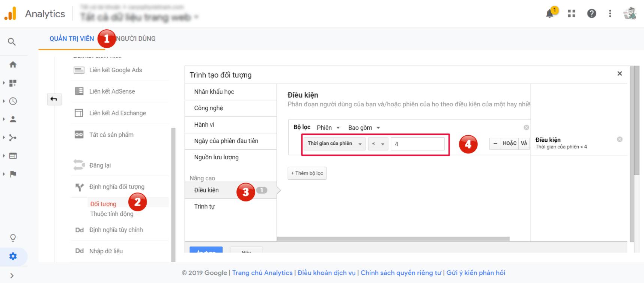The image size is (644, 283).
Task: Select Trình tự under Nâng cao
Action: pos(231,206)
